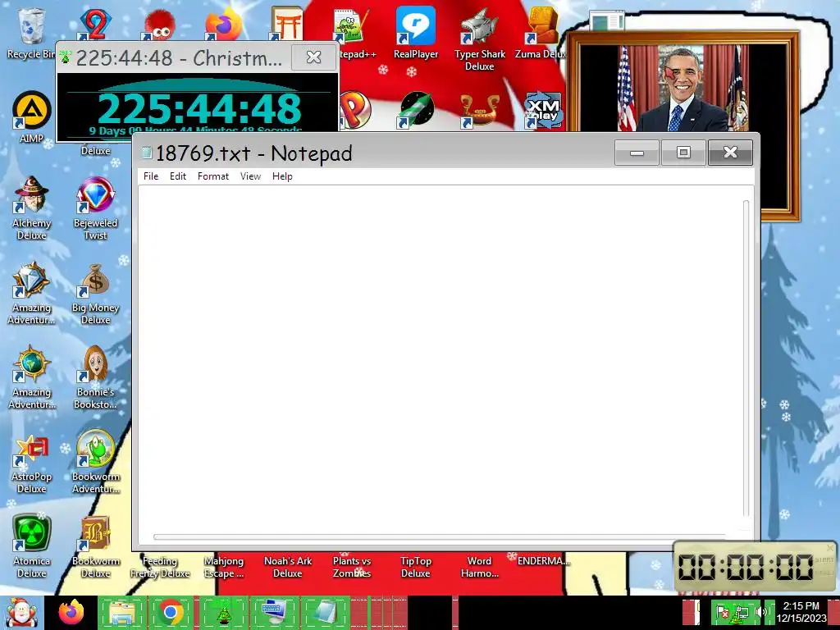Image resolution: width=840 pixels, height=630 pixels.
Task: Switch to Notepad via the taskbar
Action: (325, 612)
